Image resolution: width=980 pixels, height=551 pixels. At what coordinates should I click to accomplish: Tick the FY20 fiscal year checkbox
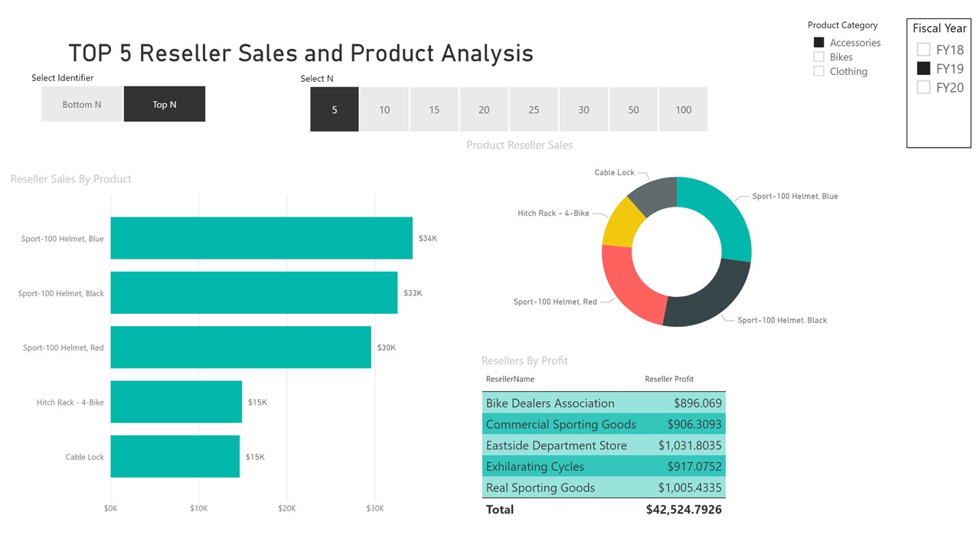click(x=923, y=87)
